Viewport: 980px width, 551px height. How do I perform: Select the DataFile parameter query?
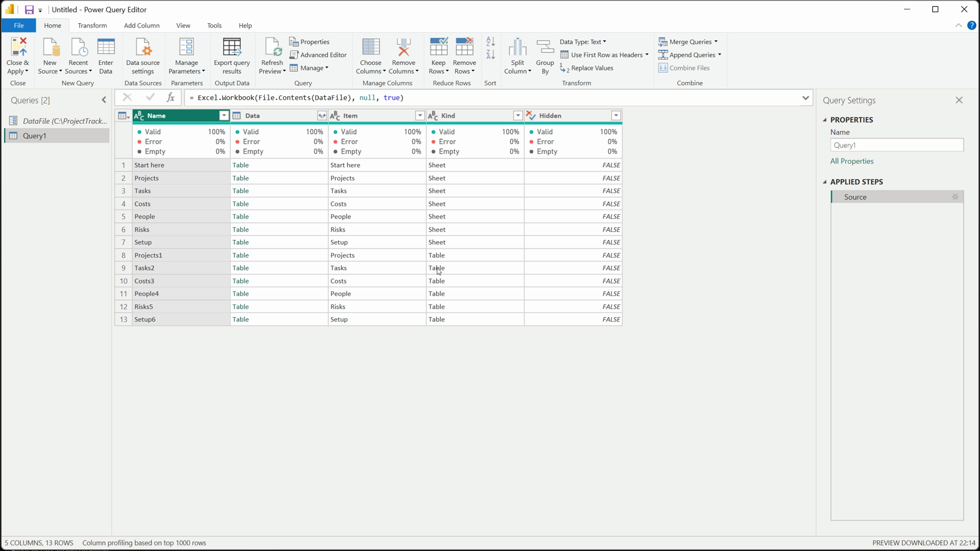pos(58,121)
